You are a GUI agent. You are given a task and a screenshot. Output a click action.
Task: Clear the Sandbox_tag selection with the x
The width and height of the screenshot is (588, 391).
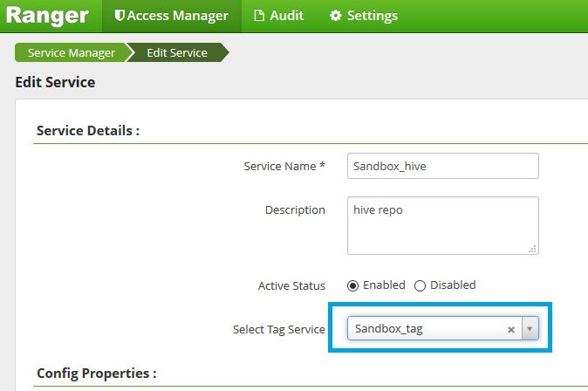[510, 329]
